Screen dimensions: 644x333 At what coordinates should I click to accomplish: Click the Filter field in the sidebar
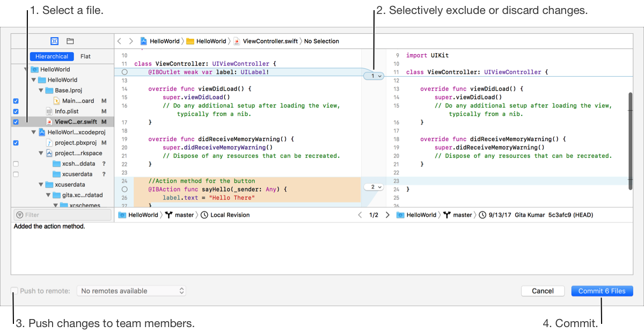pyautogui.click(x=62, y=215)
